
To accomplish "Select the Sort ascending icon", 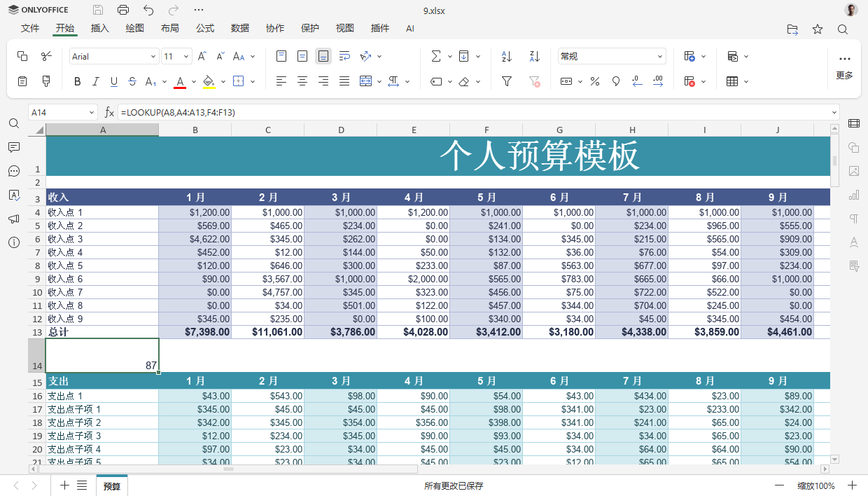I will click(x=506, y=55).
